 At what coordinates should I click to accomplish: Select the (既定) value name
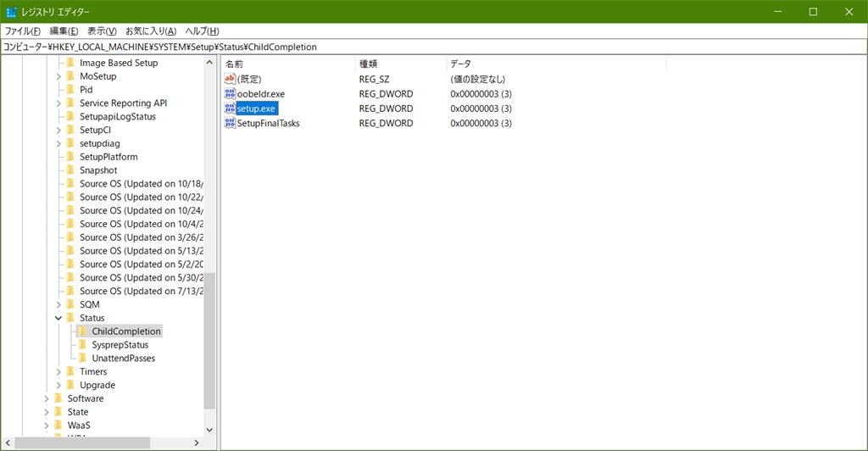click(x=249, y=79)
